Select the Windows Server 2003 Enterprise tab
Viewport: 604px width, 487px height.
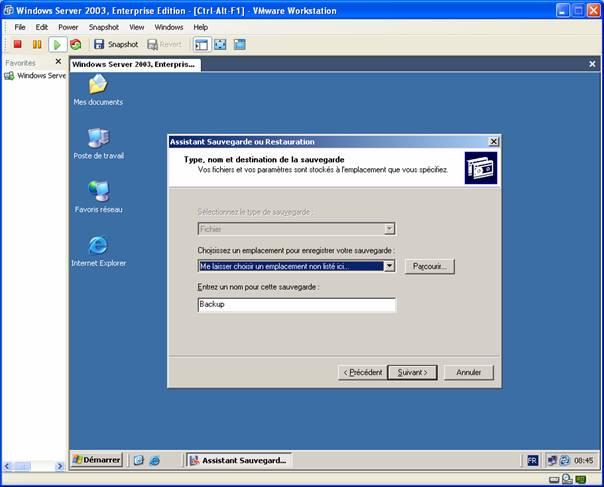(135, 64)
